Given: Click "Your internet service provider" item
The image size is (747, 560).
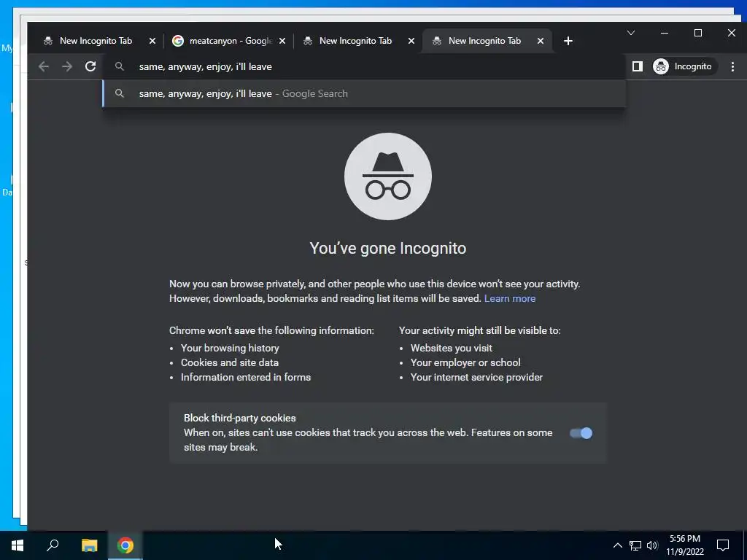Looking at the screenshot, I should click(x=476, y=377).
